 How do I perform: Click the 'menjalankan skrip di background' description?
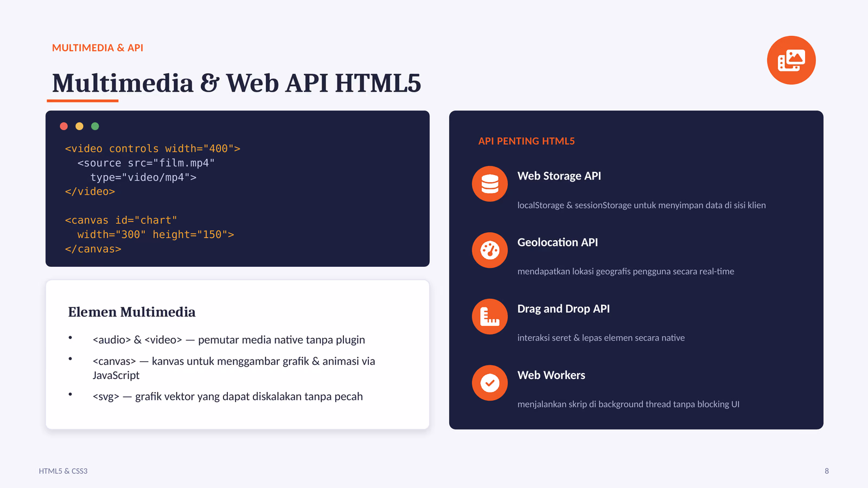click(x=628, y=404)
